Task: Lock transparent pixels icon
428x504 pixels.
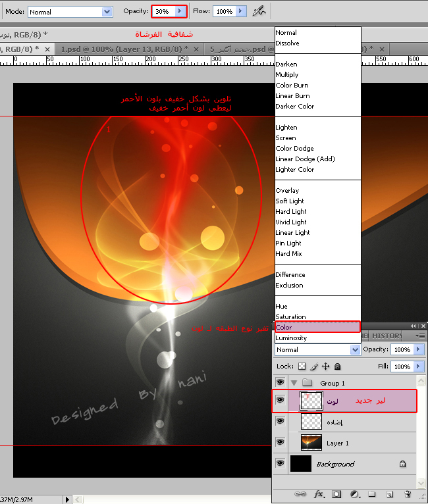Action: click(302, 366)
